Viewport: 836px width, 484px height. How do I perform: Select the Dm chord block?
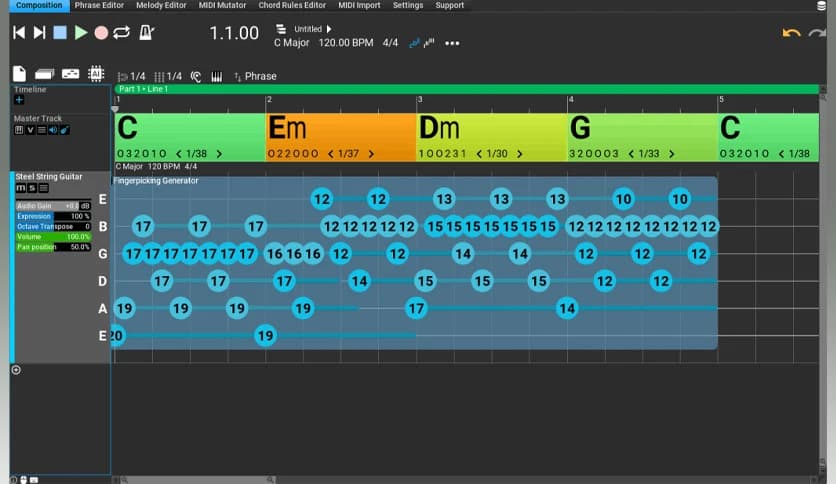[492, 137]
